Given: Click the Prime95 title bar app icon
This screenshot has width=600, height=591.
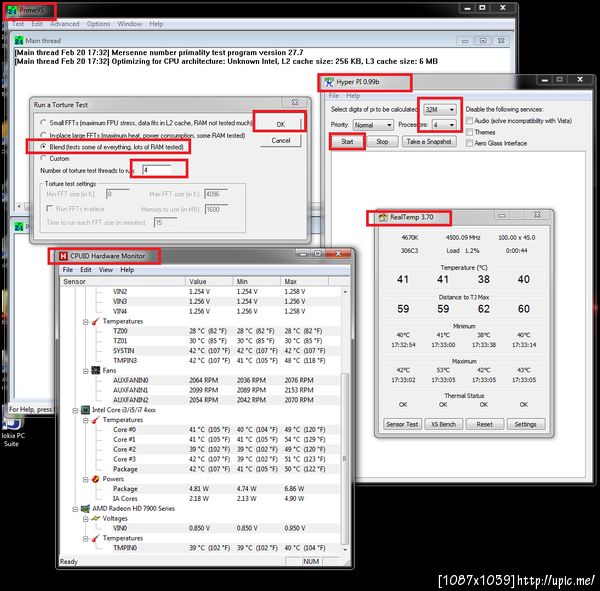Looking at the screenshot, I should [12, 11].
